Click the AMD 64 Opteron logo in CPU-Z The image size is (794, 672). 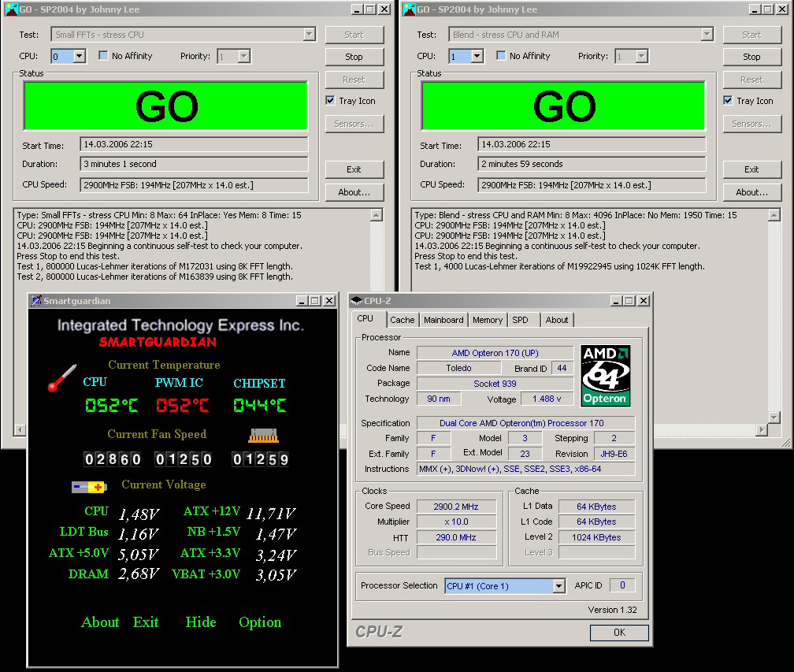[605, 376]
